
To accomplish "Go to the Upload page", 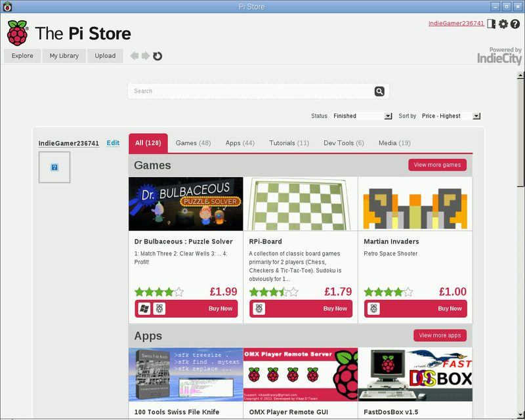I will click(105, 56).
